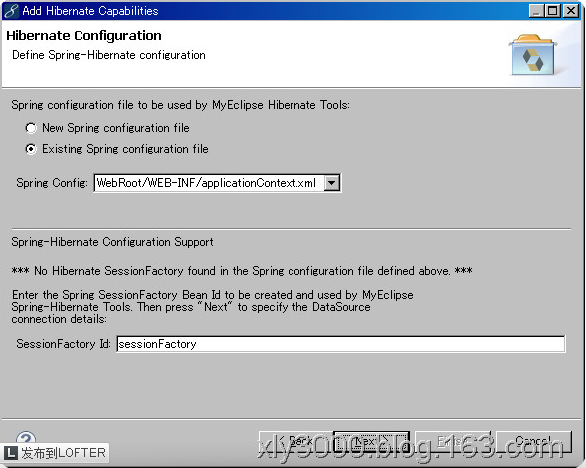Close the Add Hibernate Capabilities window

pos(571,11)
